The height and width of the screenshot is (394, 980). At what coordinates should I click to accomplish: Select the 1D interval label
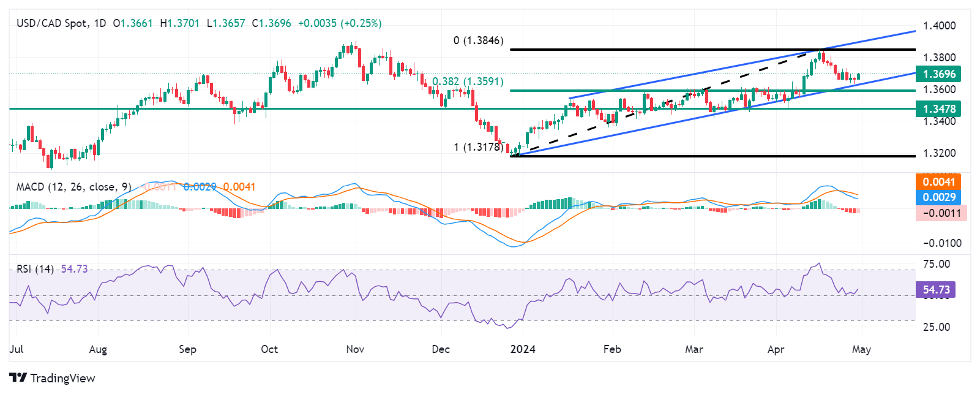coord(99,23)
